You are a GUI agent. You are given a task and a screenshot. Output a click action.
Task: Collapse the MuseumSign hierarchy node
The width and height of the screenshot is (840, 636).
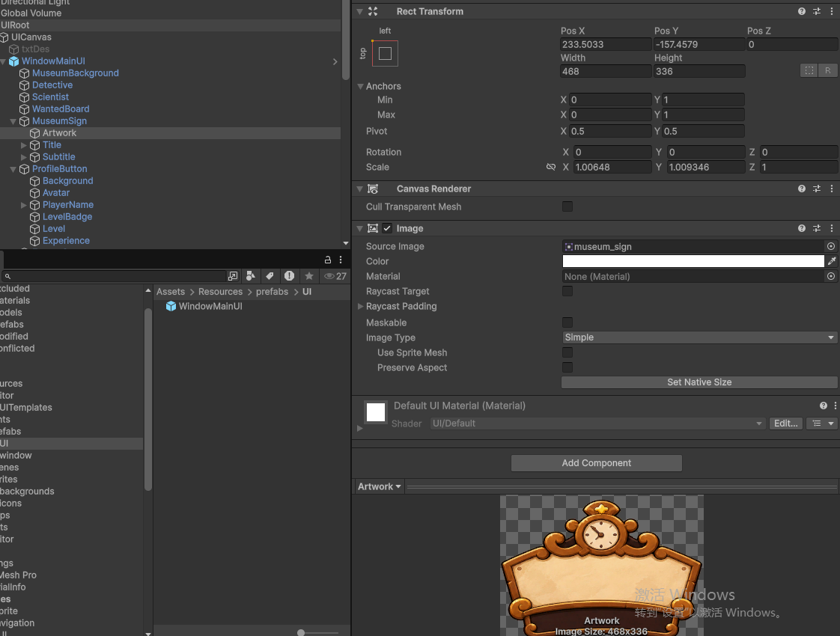(13, 121)
